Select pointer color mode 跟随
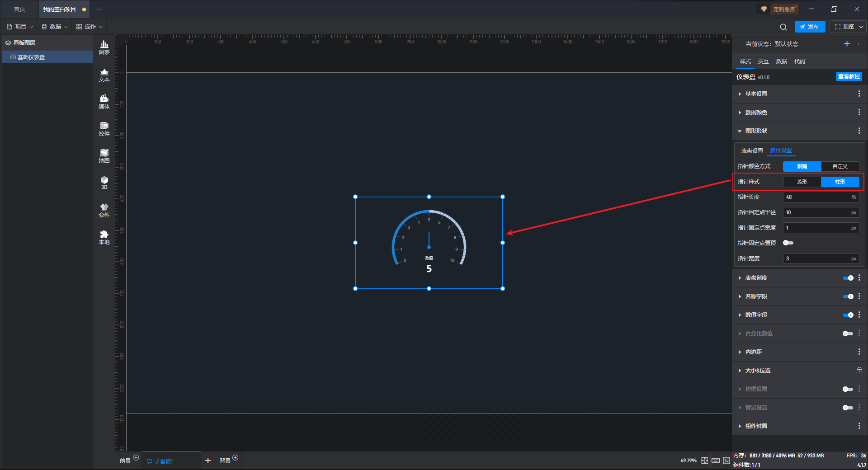This screenshot has width=868, height=470. click(x=802, y=166)
